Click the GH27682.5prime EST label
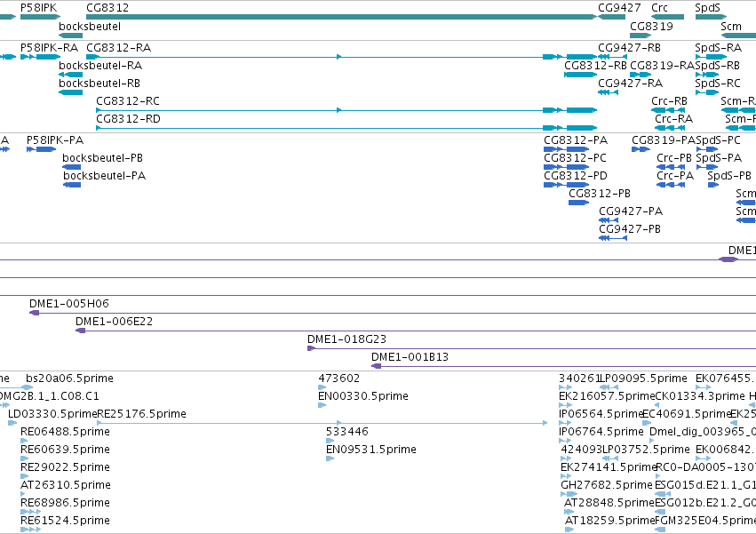This screenshot has height=534, width=756. [x=607, y=485]
